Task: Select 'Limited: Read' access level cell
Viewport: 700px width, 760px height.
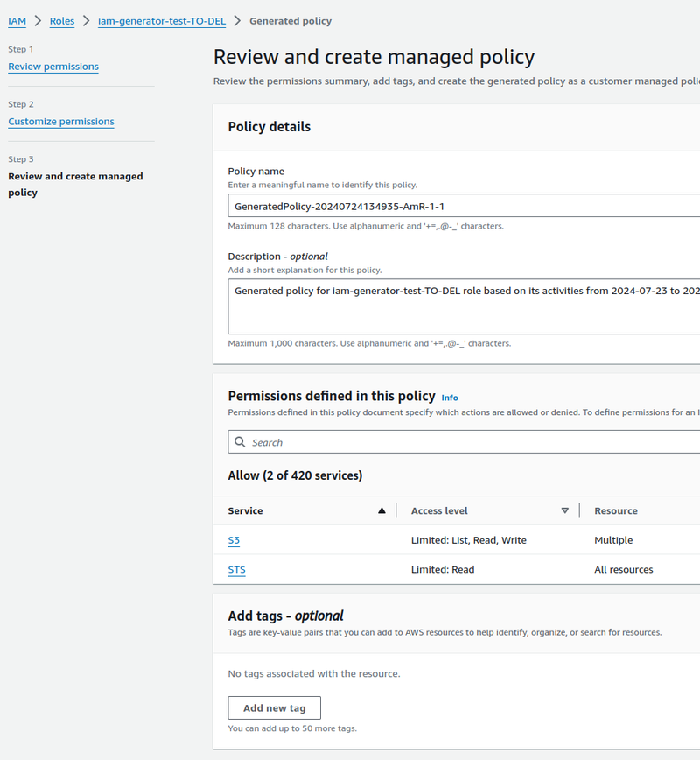Action: tap(443, 569)
